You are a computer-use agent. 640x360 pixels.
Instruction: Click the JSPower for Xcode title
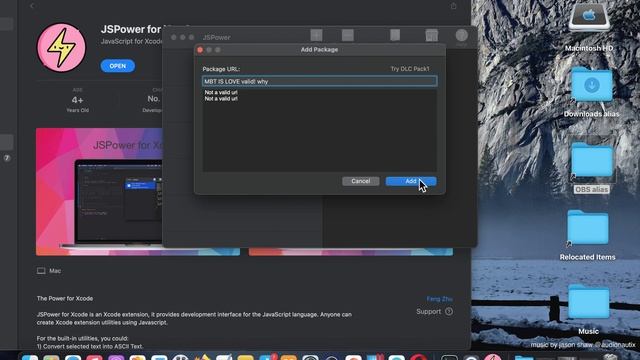point(131,29)
